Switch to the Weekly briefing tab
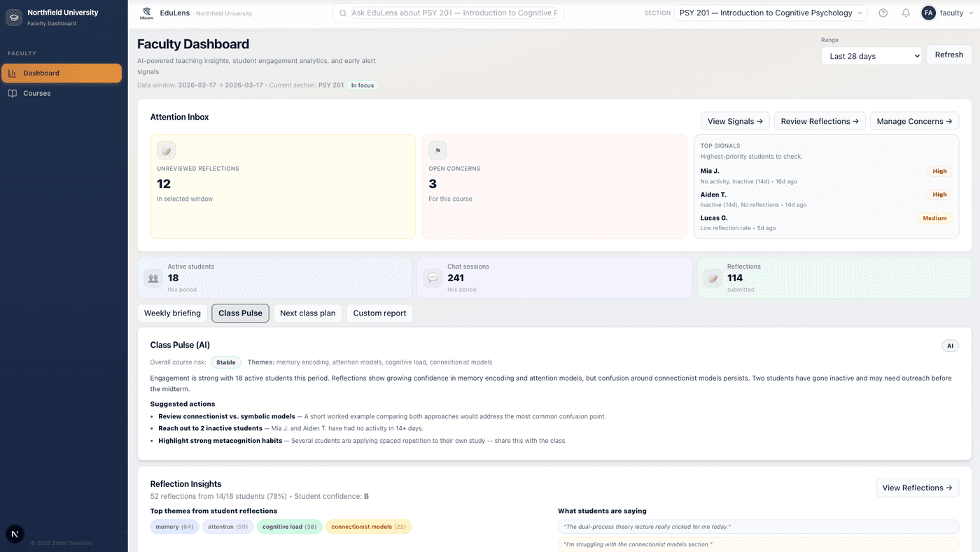The width and height of the screenshot is (980, 552). (172, 313)
